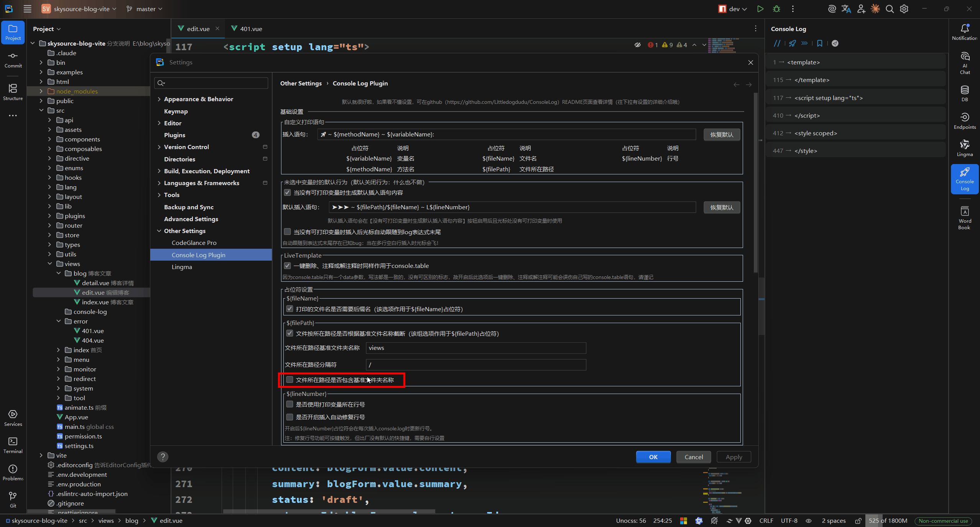Click the comment slashes icon in Console Log
The image size is (980, 527).
pos(777,43)
